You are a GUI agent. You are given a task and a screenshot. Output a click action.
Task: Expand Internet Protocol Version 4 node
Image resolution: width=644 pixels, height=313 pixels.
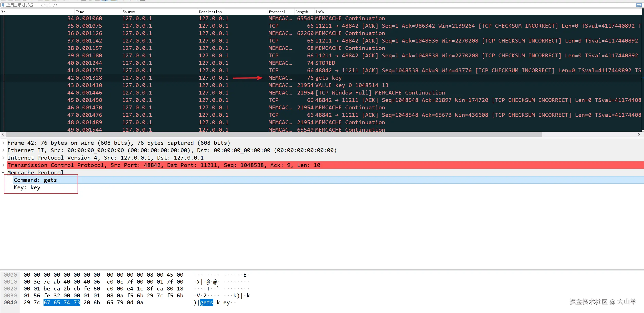(3, 158)
